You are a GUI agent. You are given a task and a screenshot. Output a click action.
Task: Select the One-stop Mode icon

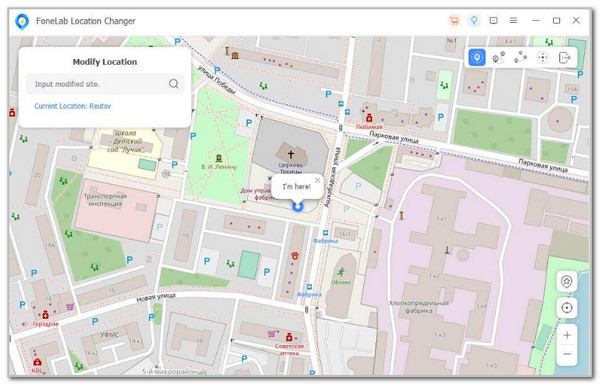point(499,58)
